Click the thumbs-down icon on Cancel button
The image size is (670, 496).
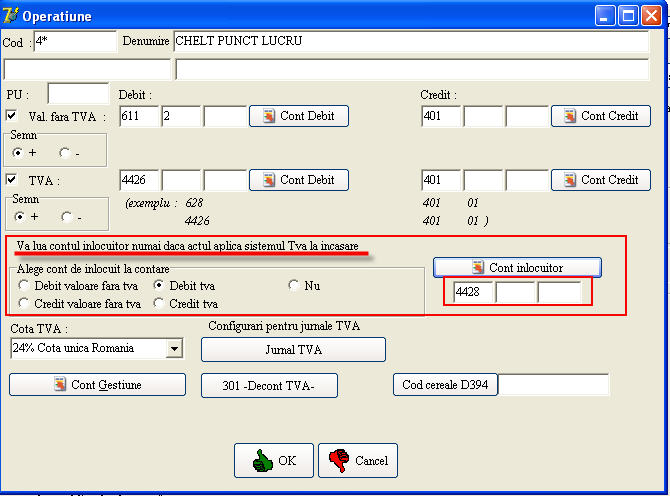338,461
